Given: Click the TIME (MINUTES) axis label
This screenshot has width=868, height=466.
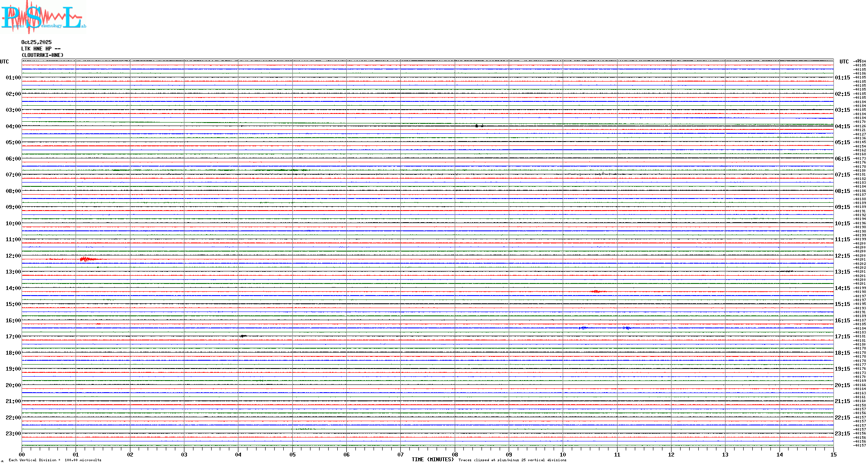Looking at the screenshot, I should point(432,460).
